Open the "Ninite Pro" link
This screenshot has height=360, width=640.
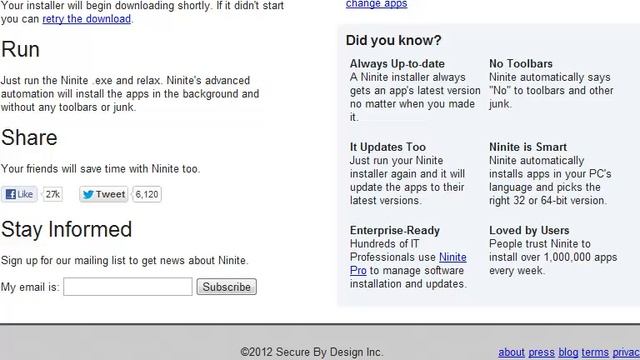453,257
